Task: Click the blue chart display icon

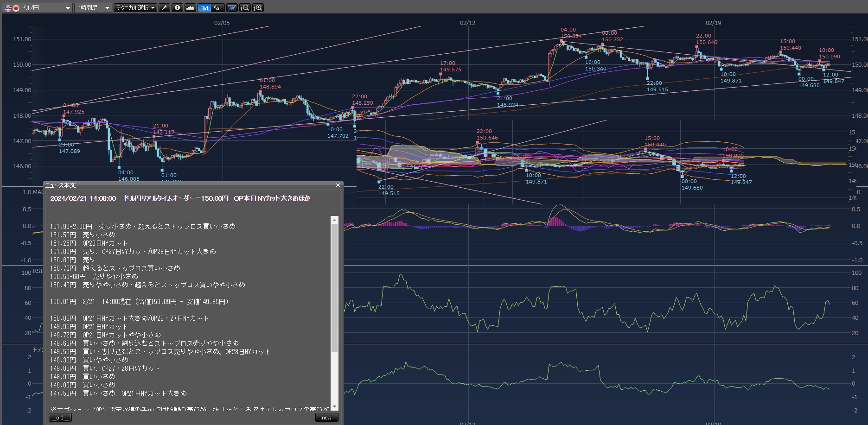Action: point(231,8)
